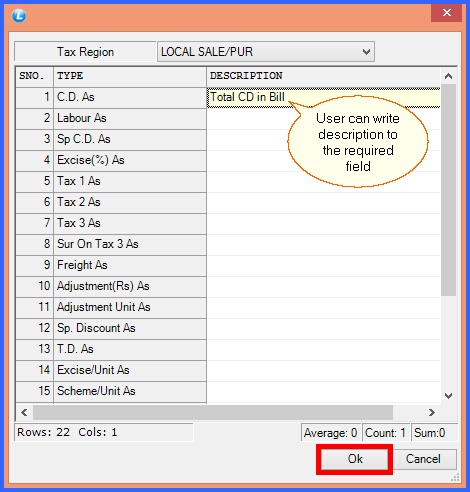Click description cell for Sp. Discount As

323,328
